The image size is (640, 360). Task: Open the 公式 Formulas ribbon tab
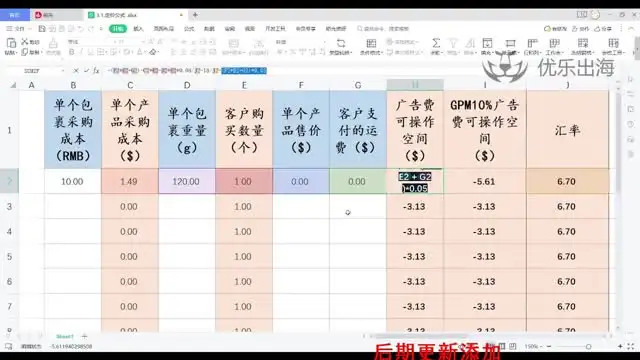tap(189, 29)
